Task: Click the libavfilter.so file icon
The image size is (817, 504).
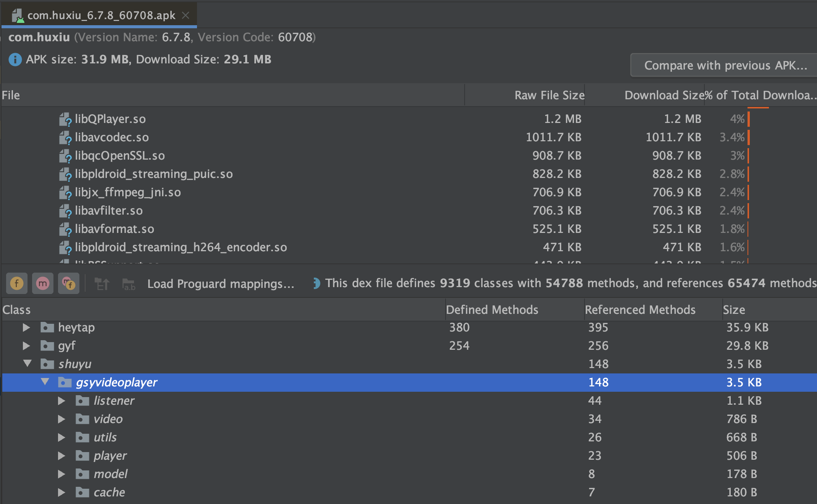Action: 65,211
